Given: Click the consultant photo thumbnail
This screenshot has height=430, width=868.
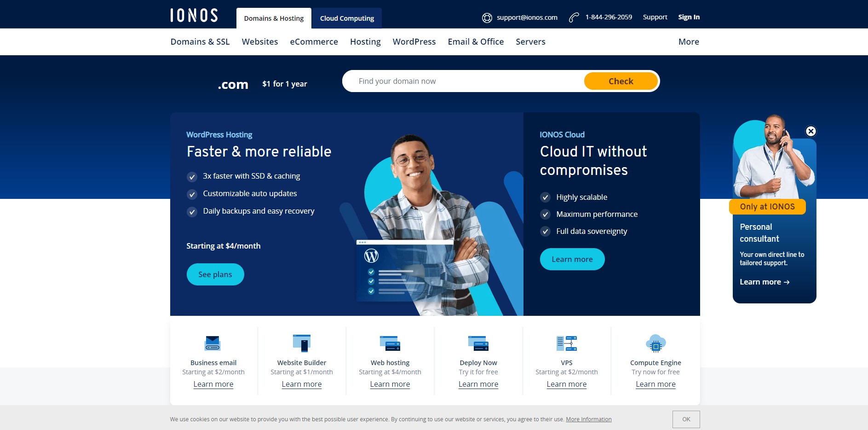Looking at the screenshot, I should coord(774,157).
